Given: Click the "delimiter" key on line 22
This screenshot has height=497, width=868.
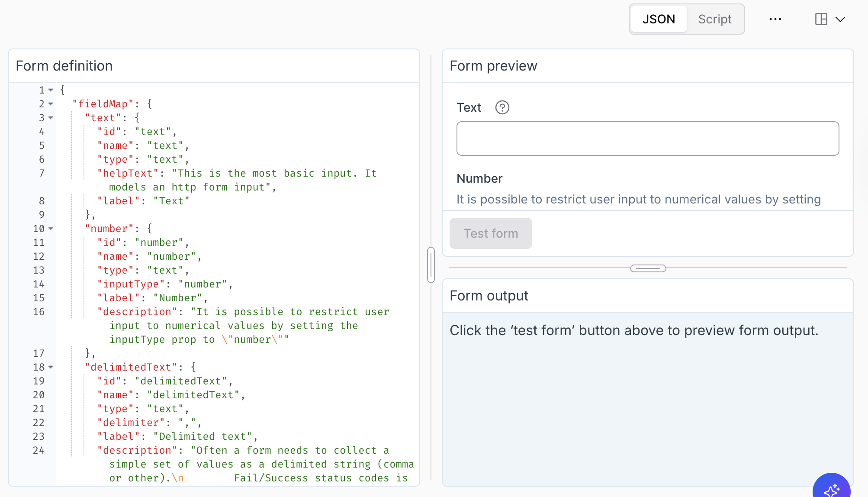Looking at the screenshot, I should (131, 423).
